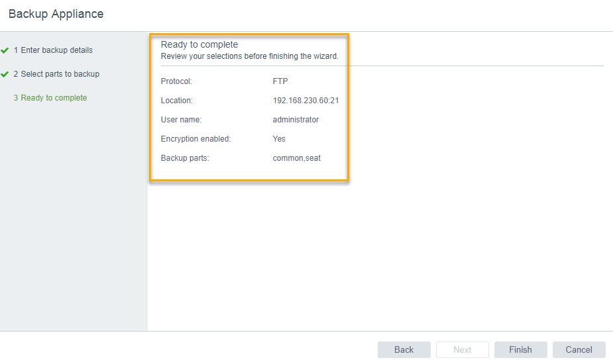This screenshot has height=364, width=613.
Task: Go to step 1 Enter backup details
Action: pyautogui.click(x=53, y=50)
